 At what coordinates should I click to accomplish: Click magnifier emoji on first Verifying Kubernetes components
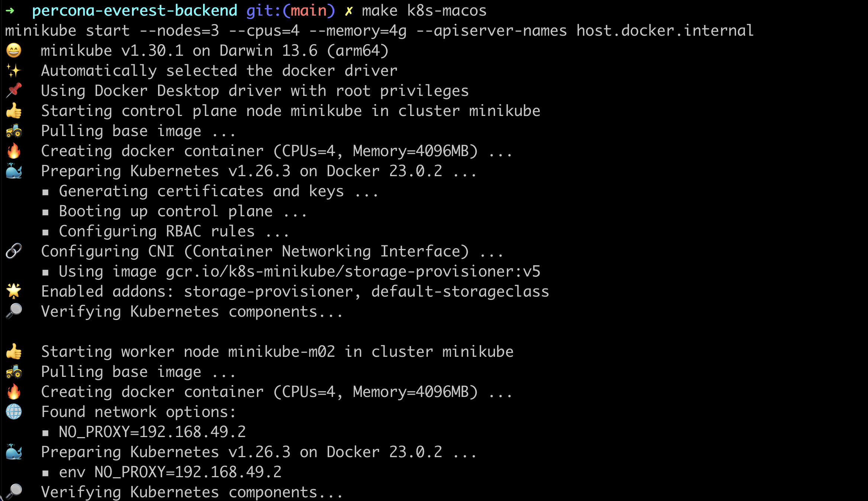pos(14,311)
